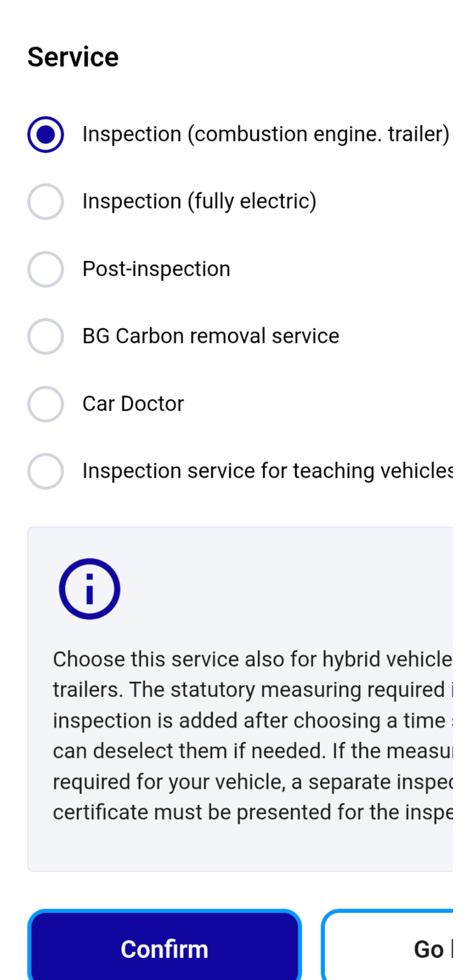
Task: Select the teaching vehicles inspection radio button
Action: pos(46,471)
